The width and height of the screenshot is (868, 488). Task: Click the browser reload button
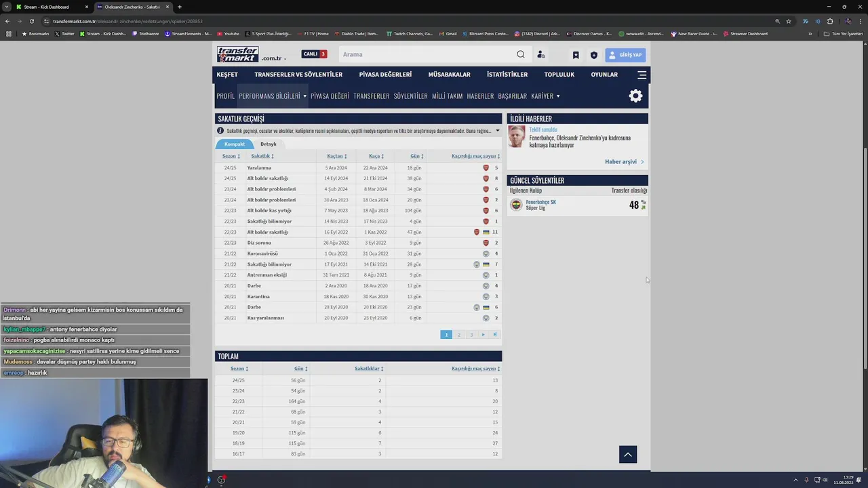point(32,21)
